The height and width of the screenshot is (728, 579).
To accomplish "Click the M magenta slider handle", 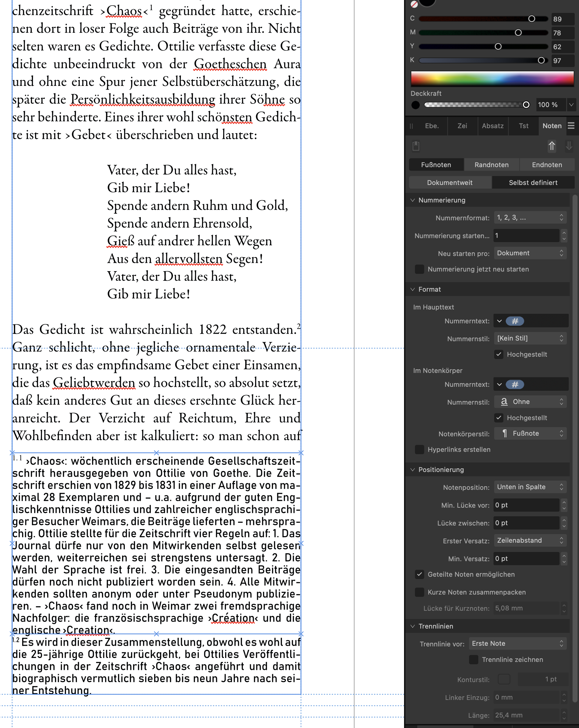I will tap(518, 33).
